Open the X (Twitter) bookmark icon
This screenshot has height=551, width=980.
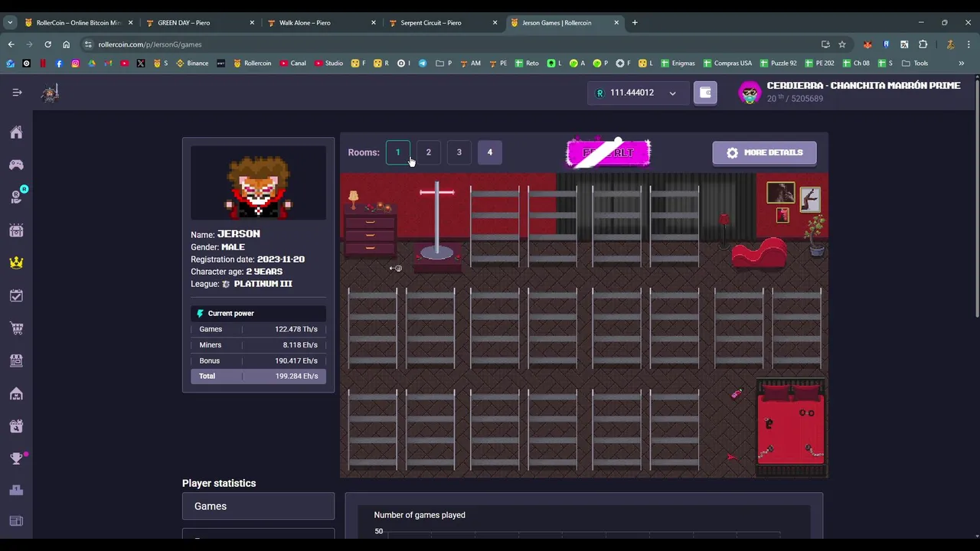pyautogui.click(x=141, y=64)
